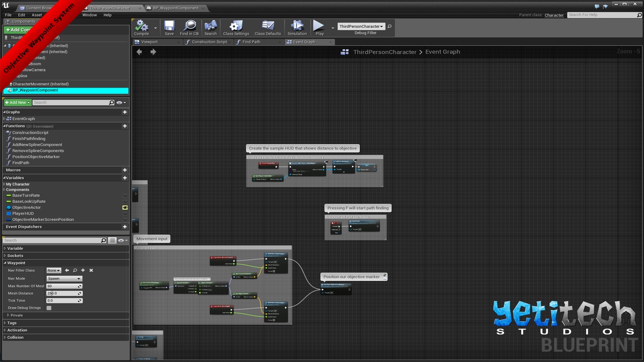Open the Window menu
The image size is (644, 362).
(90, 15)
